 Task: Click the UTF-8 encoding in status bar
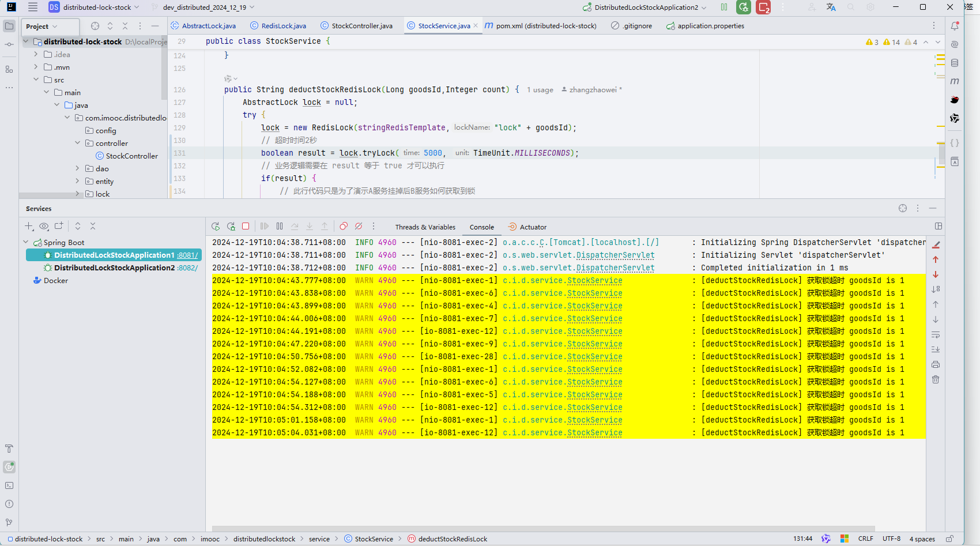point(891,539)
